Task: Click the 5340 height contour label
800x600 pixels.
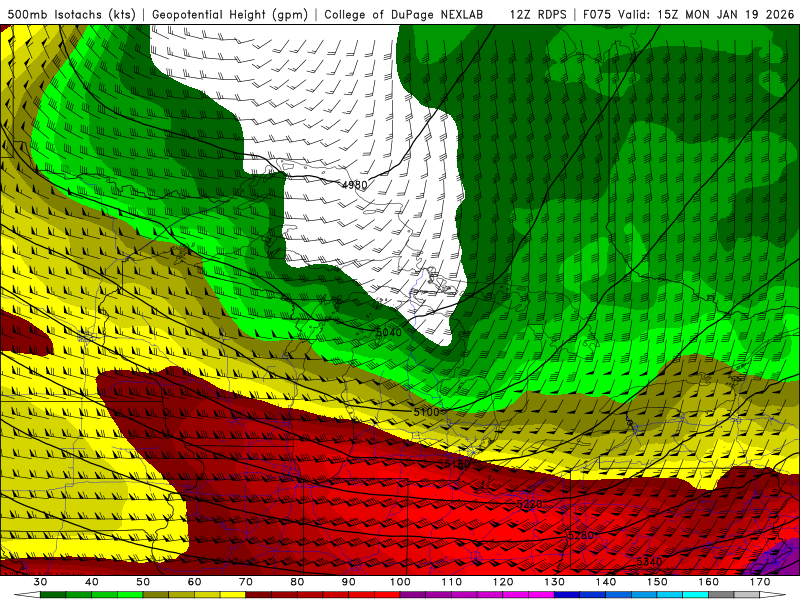Action: (x=649, y=561)
